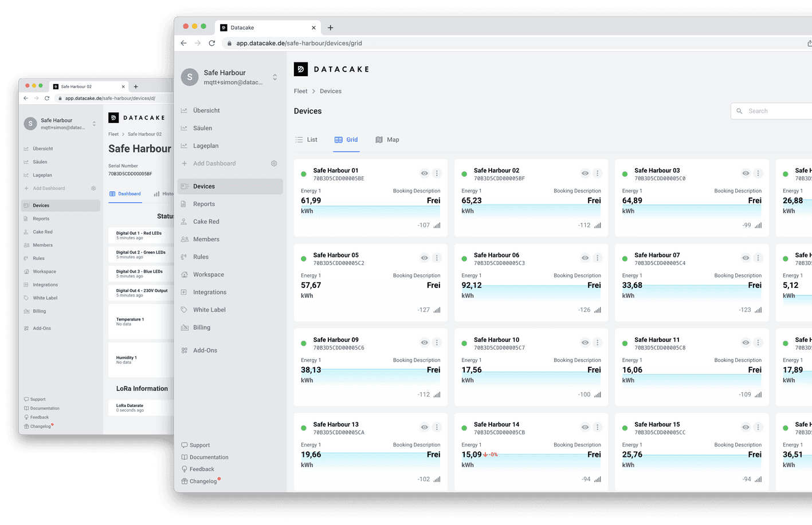Open three-dot menu of Safe Harbour 06
Screen dimensions: 812x525
[597, 258]
